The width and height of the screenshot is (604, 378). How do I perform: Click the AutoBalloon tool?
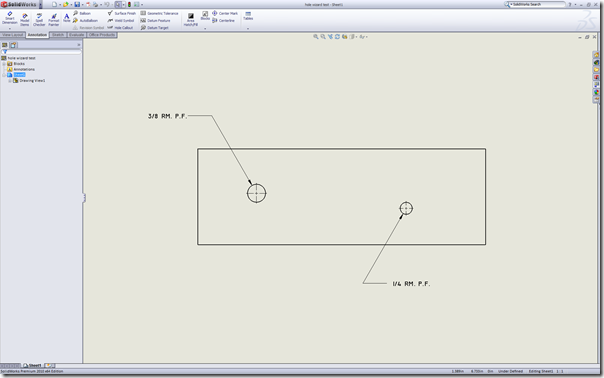point(85,20)
